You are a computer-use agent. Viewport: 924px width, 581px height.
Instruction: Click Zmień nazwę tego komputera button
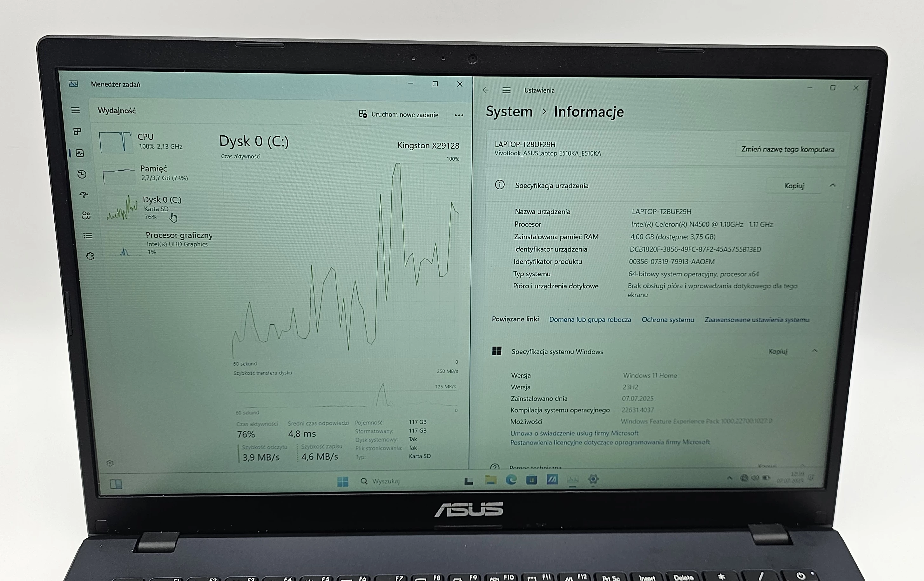787,150
